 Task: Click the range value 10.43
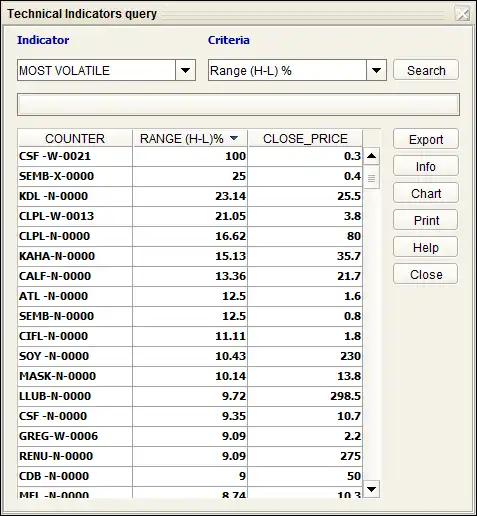coord(231,356)
